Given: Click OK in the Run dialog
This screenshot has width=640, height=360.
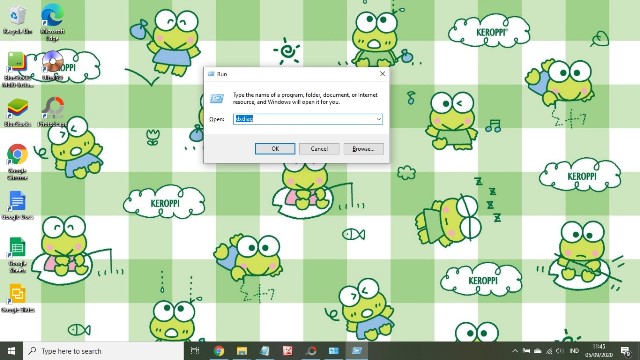Looking at the screenshot, I should pos(275,149).
